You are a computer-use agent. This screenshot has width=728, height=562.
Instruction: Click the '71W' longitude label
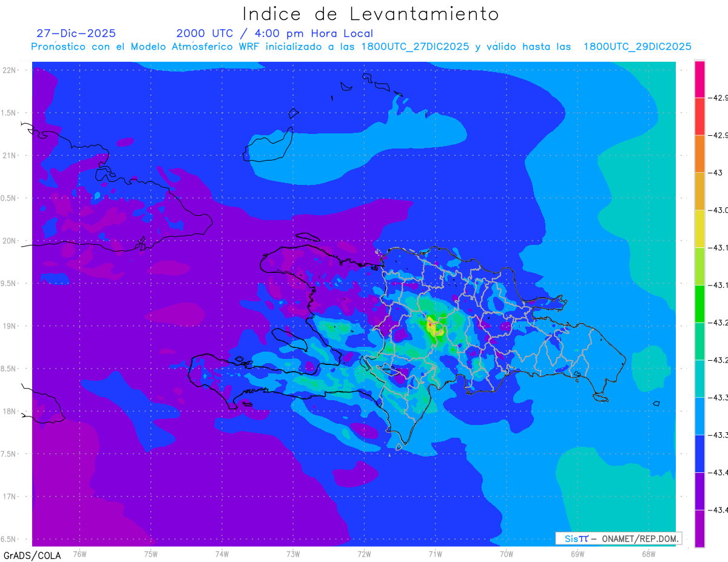(x=435, y=554)
